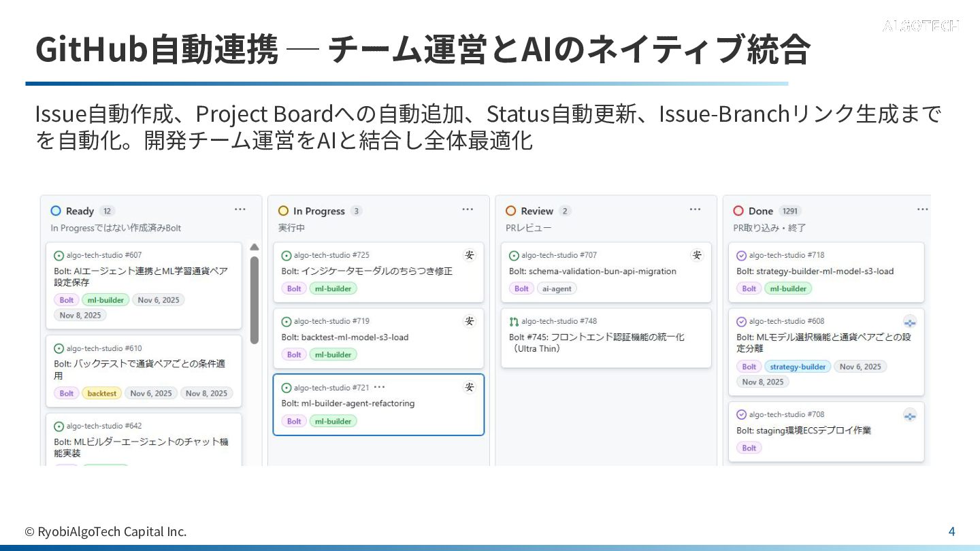
Task: Open the Review column three-dot menu
Action: 695,210
